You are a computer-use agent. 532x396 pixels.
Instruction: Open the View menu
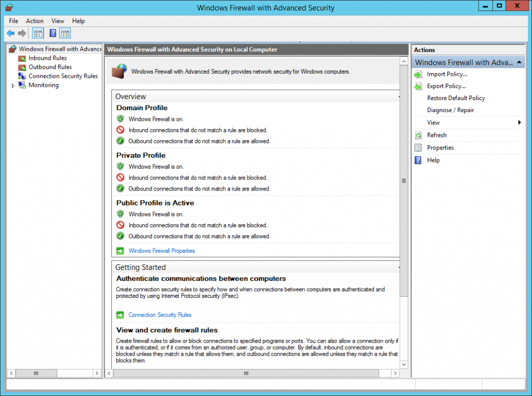(x=58, y=21)
